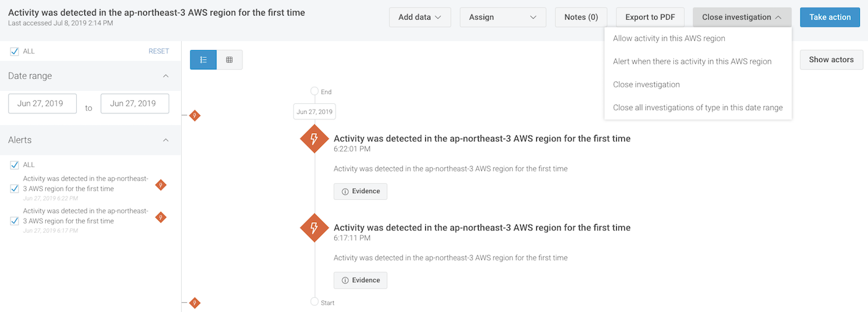This screenshot has height=312, width=868.
Task: Click the Take action button
Action: coord(830,17)
